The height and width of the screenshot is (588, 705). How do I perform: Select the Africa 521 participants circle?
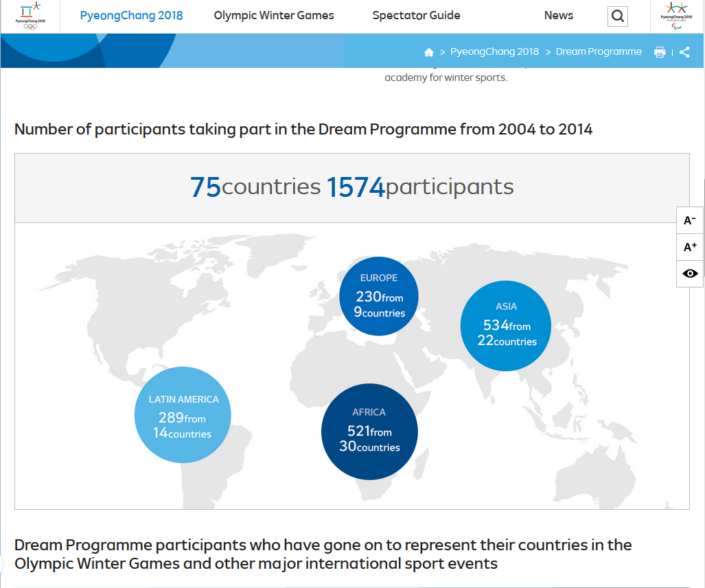pyautogui.click(x=369, y=432)
